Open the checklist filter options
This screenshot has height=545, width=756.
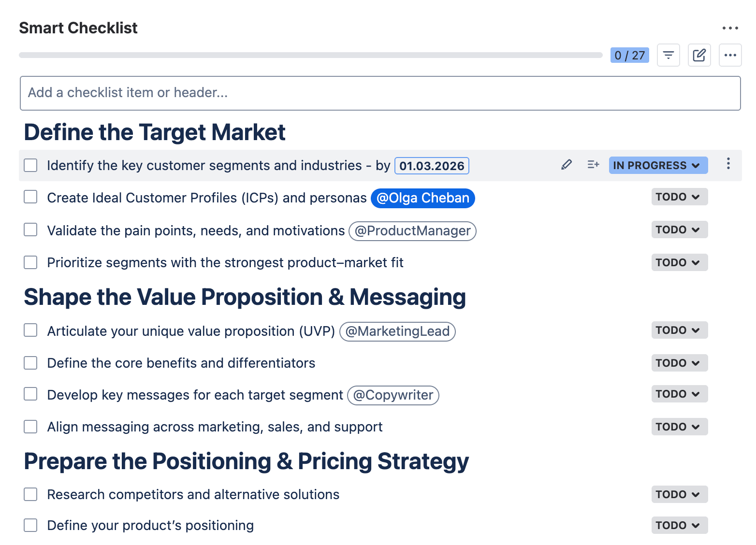(668, 55)
